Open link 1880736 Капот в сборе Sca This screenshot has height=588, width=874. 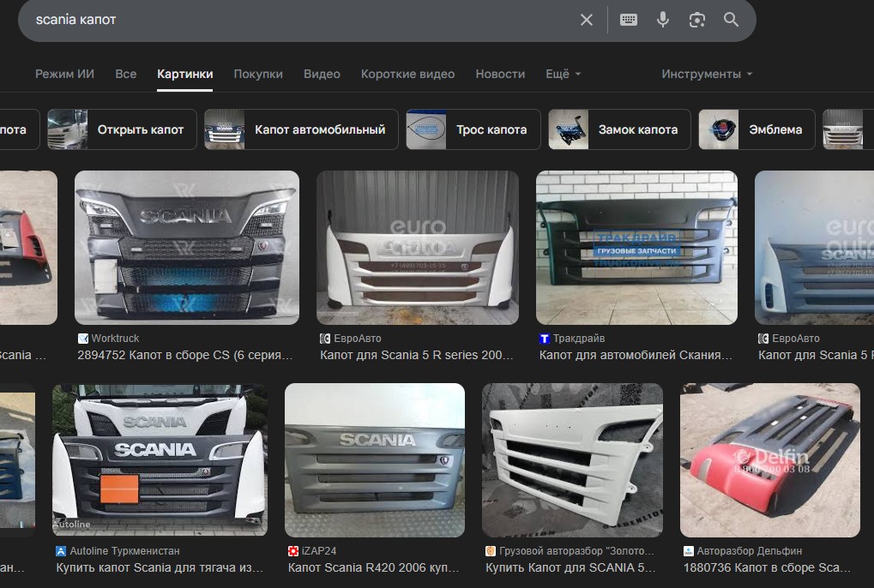(767, 568)
